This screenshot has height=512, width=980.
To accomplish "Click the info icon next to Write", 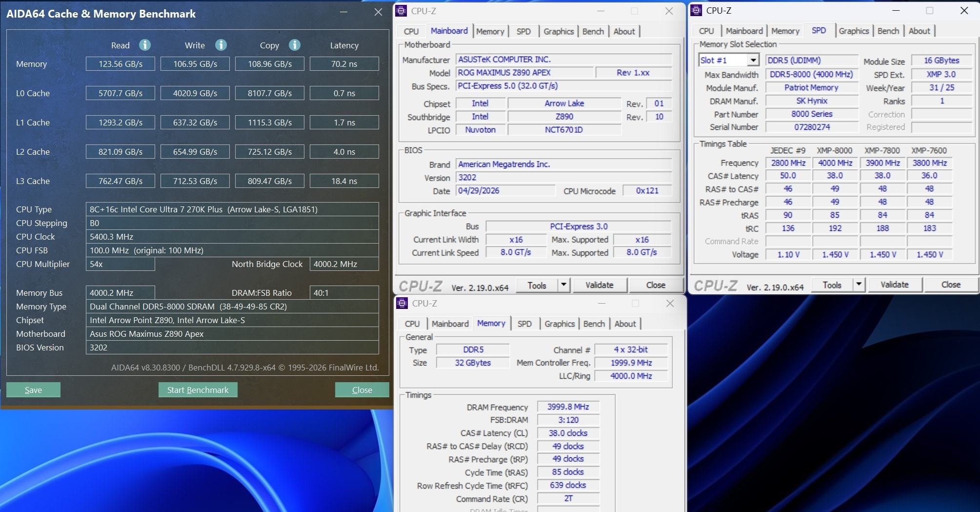I will [221, 45].
